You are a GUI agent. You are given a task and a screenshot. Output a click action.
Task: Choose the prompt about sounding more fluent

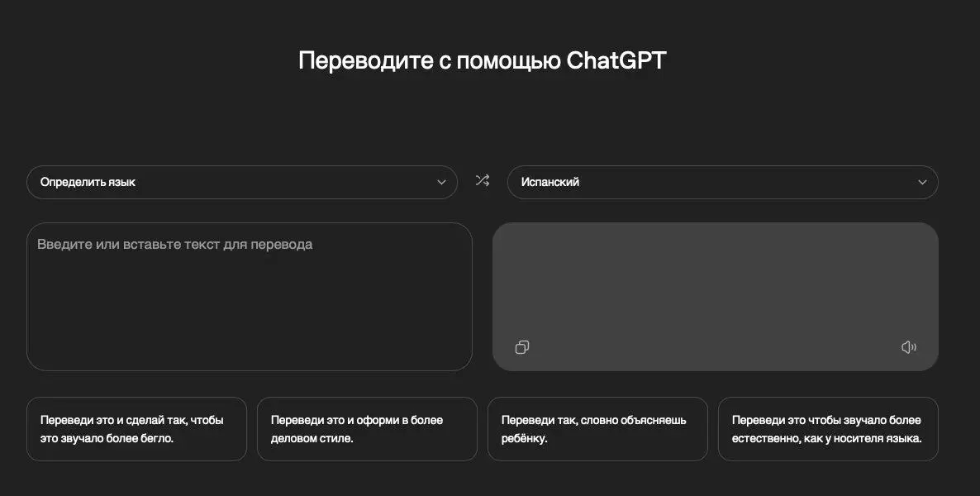137,429
